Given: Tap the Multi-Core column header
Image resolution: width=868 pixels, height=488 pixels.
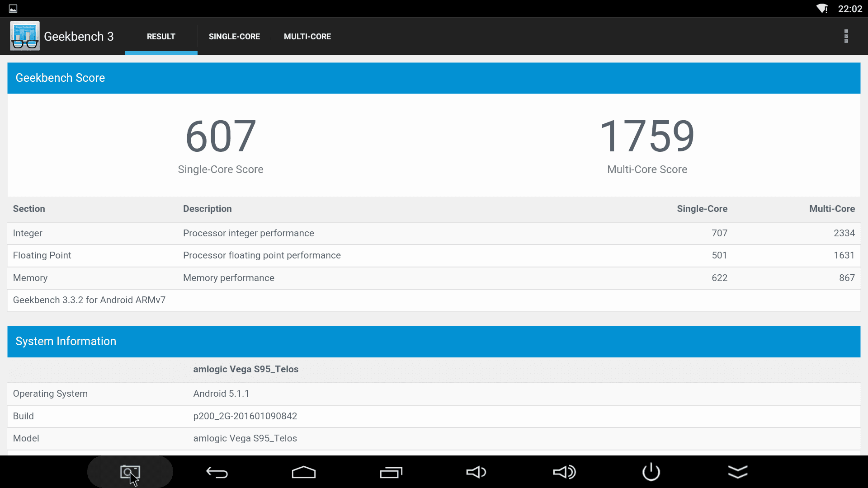Looking at the screenshot, I should (x=832, y=209).
